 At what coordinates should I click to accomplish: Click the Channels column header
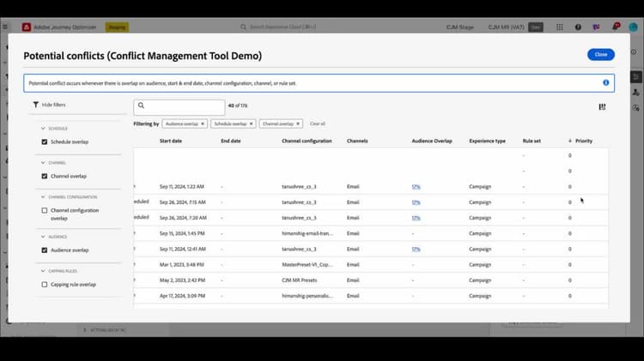click(x=357, y=141)
